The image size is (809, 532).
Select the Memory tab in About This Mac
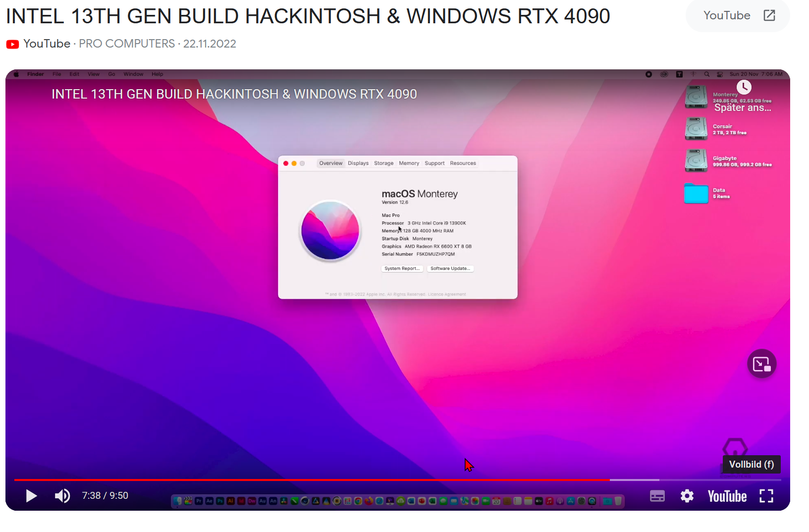409,163
